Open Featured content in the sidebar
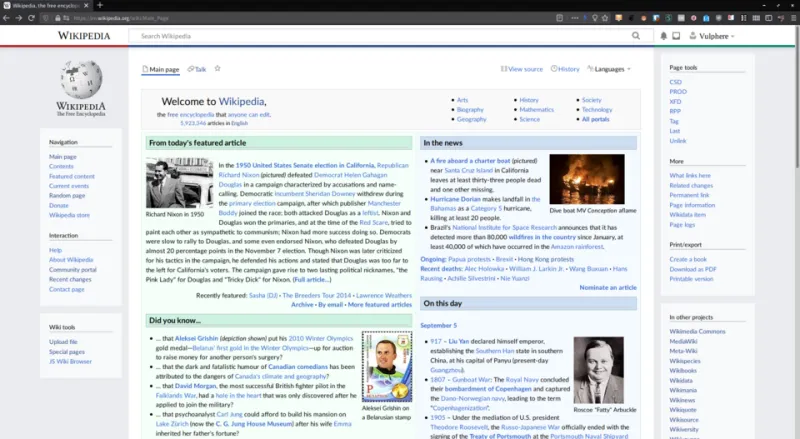The width and height of the screenshot is (800, 439). pos(72,176)
